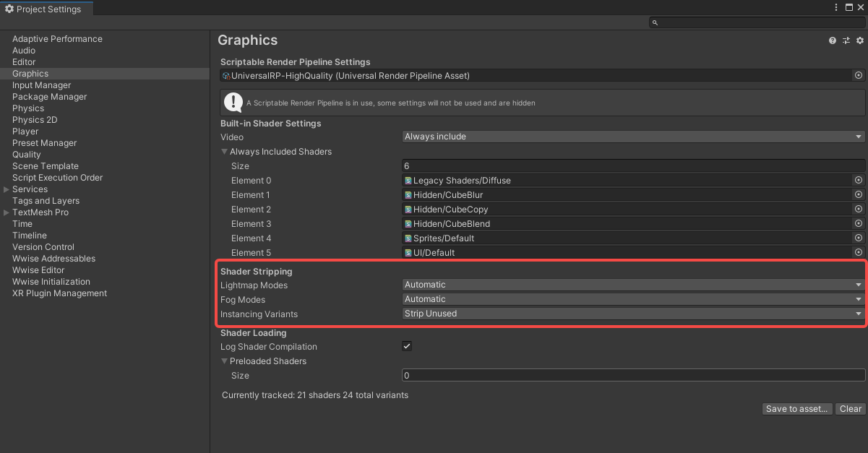Viewport: 868px width, 453px height.
Task: Open the Fog Modes dropdown
Action: click(632, 298)
